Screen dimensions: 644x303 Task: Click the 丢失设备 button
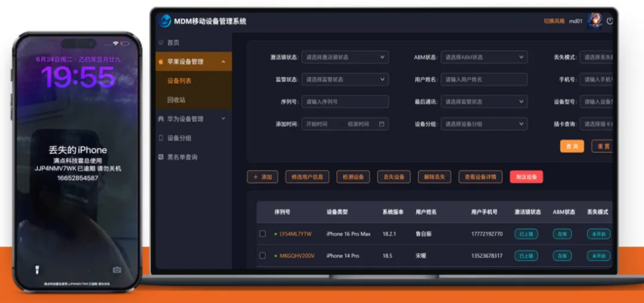(x=394, y=177)
